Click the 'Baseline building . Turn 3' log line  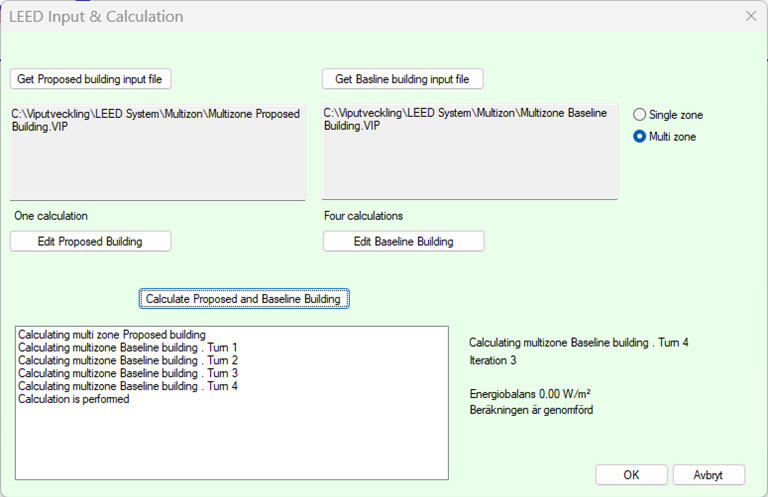click(x=128, y=373)
